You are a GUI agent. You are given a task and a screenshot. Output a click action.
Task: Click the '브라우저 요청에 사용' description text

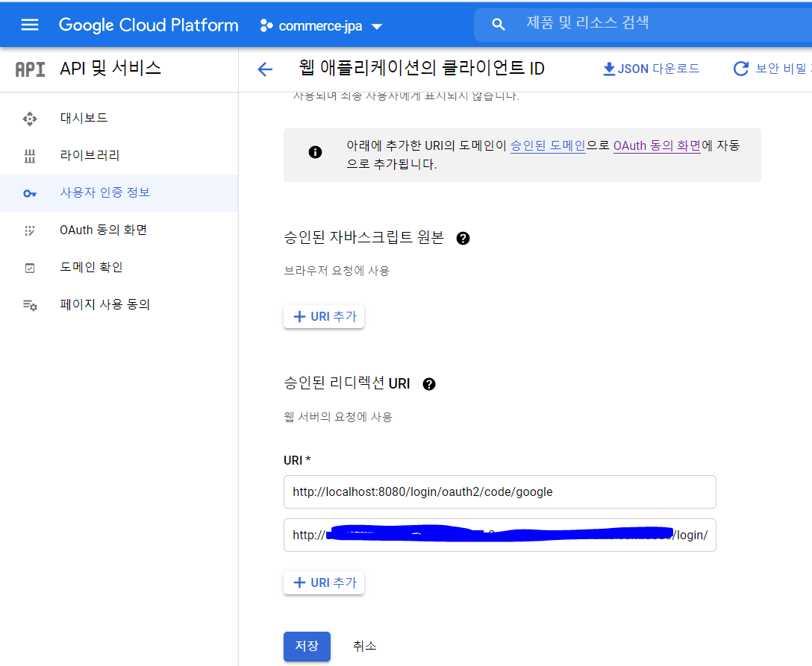337,271
